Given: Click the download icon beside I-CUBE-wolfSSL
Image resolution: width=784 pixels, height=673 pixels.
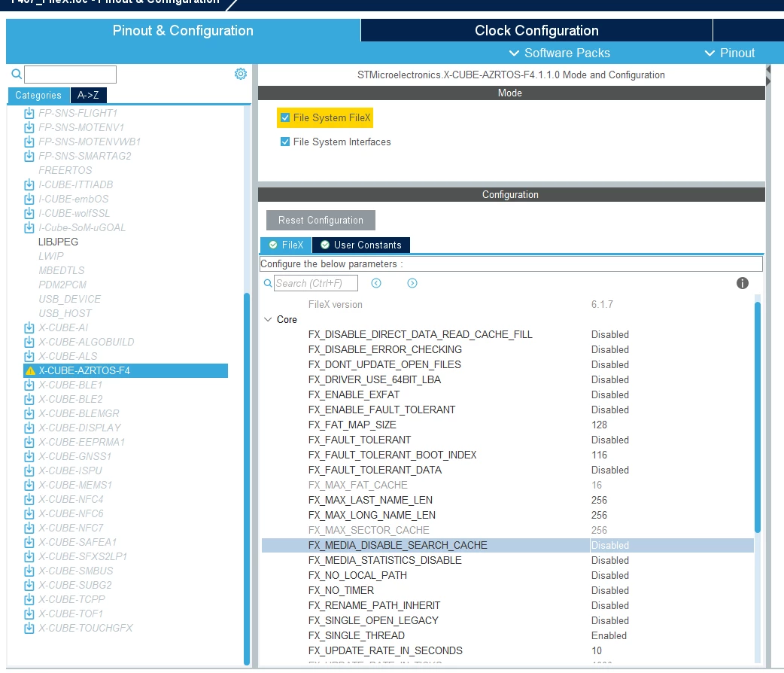Looking at the screenshot, I should click(x=29, y=213).
